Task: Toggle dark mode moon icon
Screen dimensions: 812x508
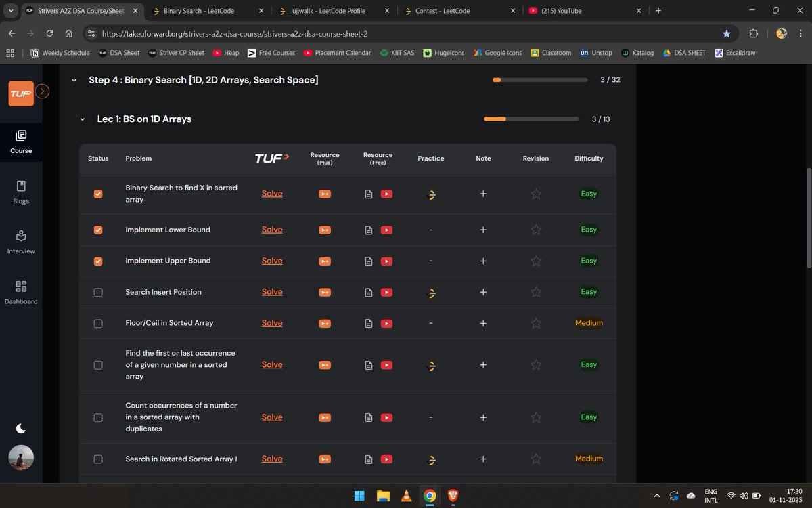Action: coord(21,428)
